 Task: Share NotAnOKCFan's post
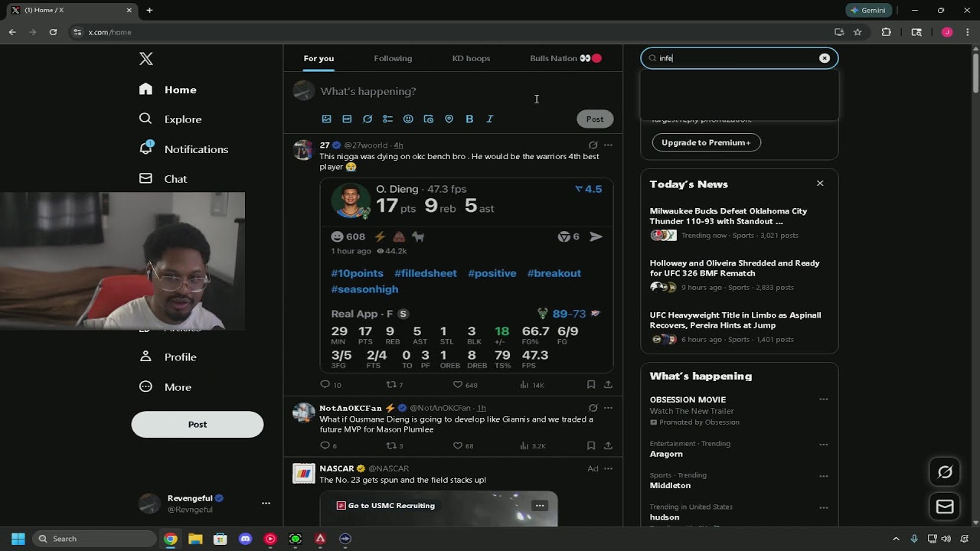608,445
